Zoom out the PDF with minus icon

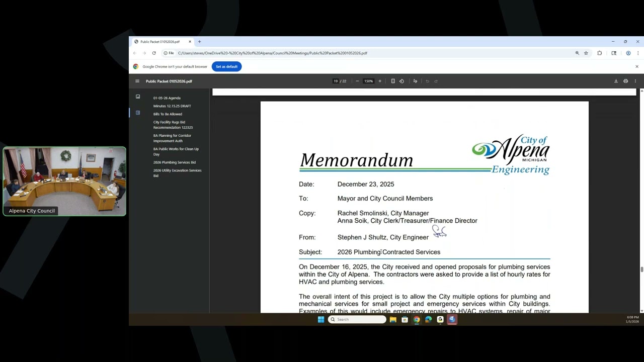point(357,81)
